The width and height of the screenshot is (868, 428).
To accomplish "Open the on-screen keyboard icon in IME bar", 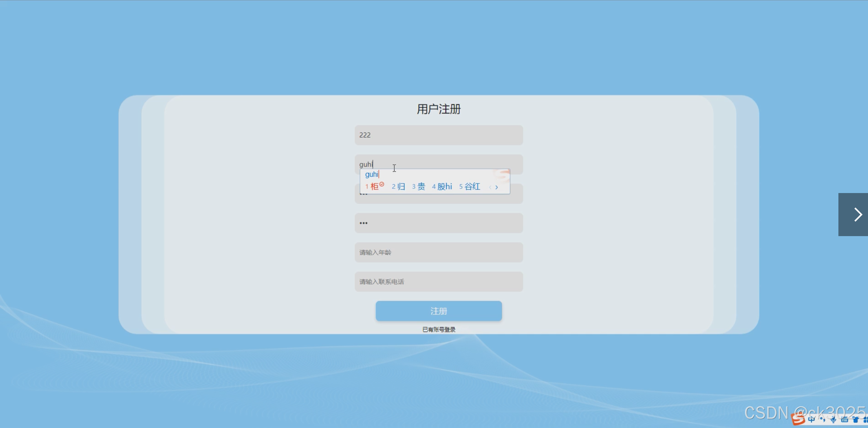I will click(x=844, y=420).
